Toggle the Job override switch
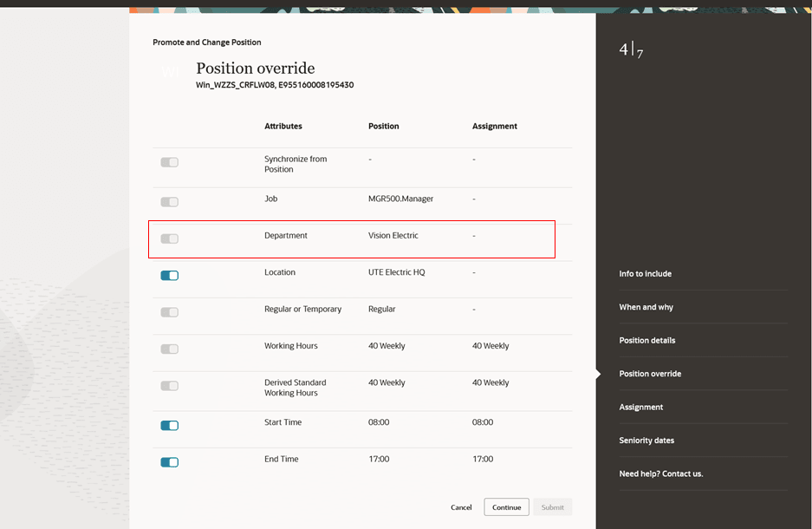 pos(169,202)
